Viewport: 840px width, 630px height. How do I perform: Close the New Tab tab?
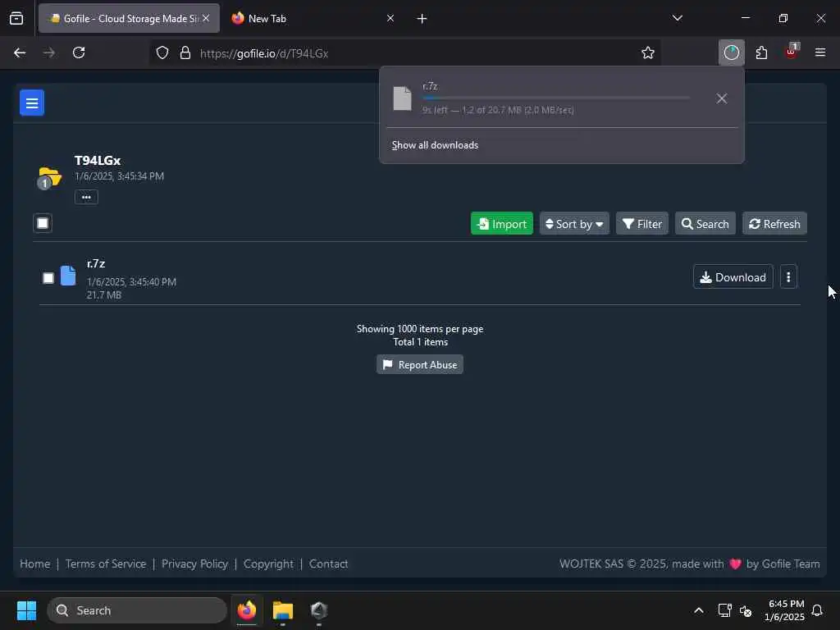pos(390,18)
